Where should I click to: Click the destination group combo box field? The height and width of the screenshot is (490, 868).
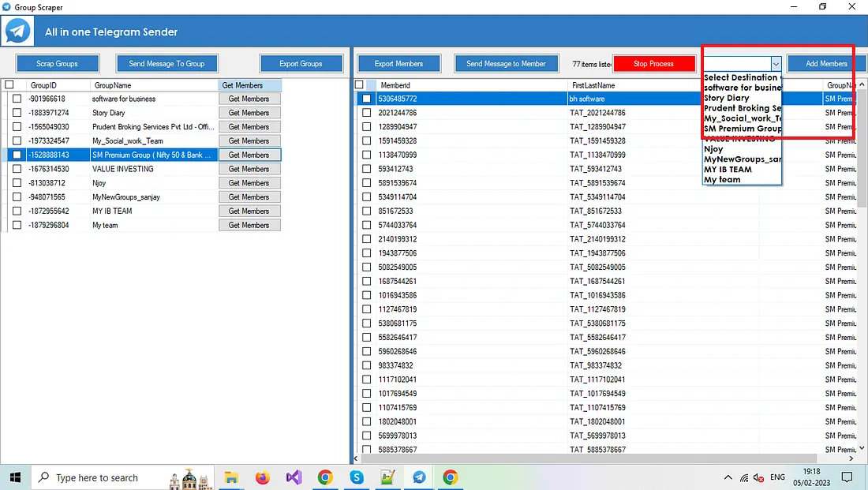(737, 64)
